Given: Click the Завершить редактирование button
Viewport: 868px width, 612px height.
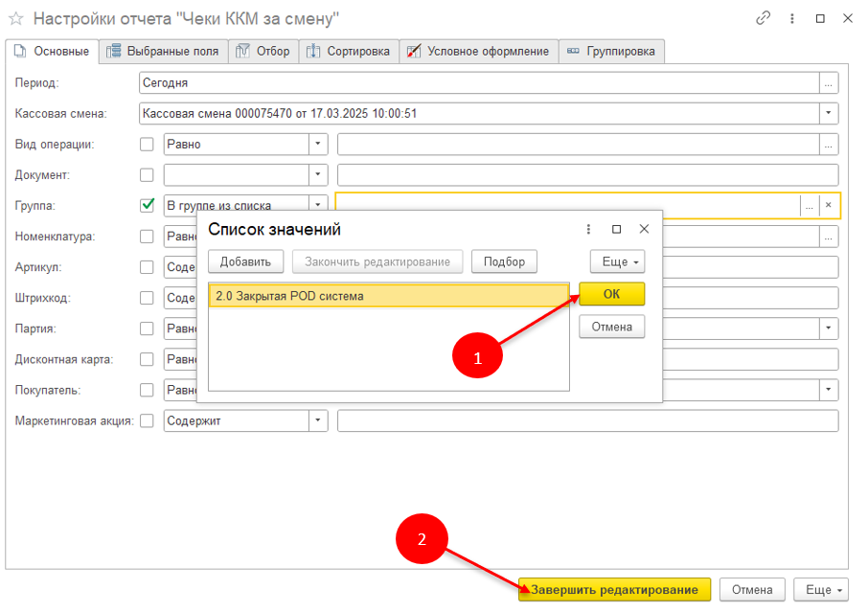Looking at the screenshot, I should (x=614, y=589).
